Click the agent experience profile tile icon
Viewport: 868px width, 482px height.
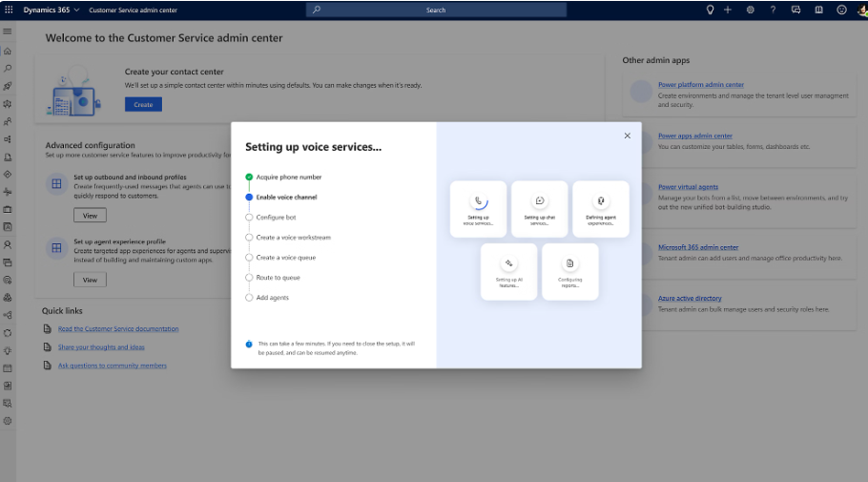click(56, 248)
